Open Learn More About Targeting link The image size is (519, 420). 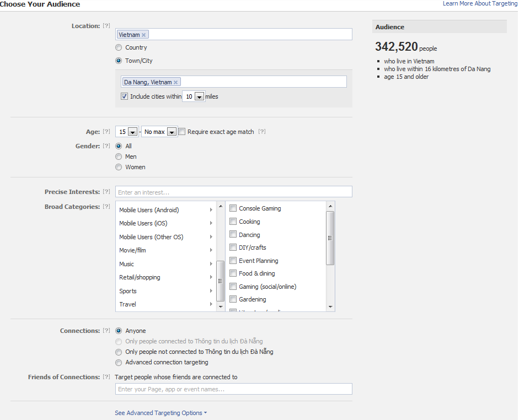coord(480,4)
